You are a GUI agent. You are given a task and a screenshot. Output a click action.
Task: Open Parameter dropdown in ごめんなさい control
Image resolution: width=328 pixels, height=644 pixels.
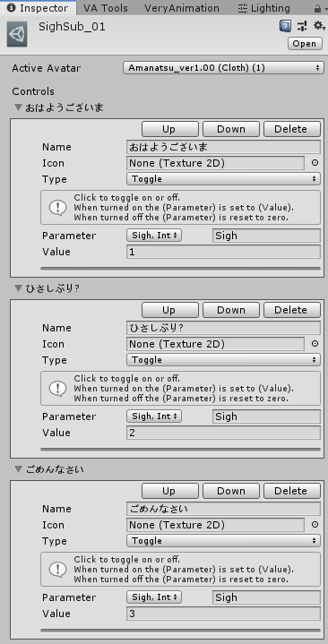coord(154,597)
